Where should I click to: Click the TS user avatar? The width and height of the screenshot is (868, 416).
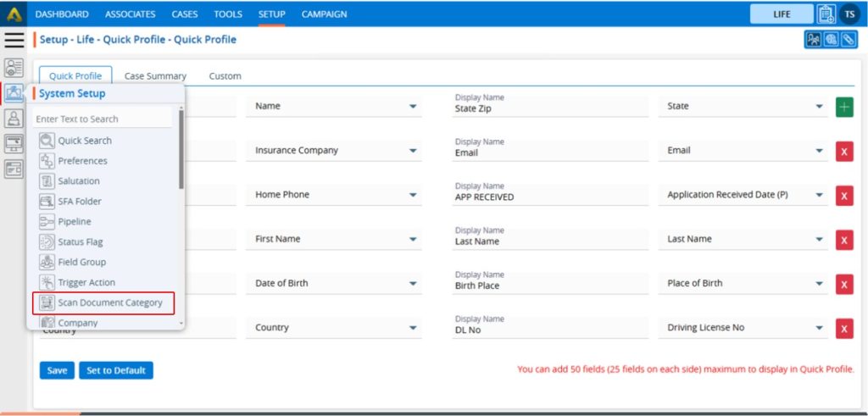point(849,14)
